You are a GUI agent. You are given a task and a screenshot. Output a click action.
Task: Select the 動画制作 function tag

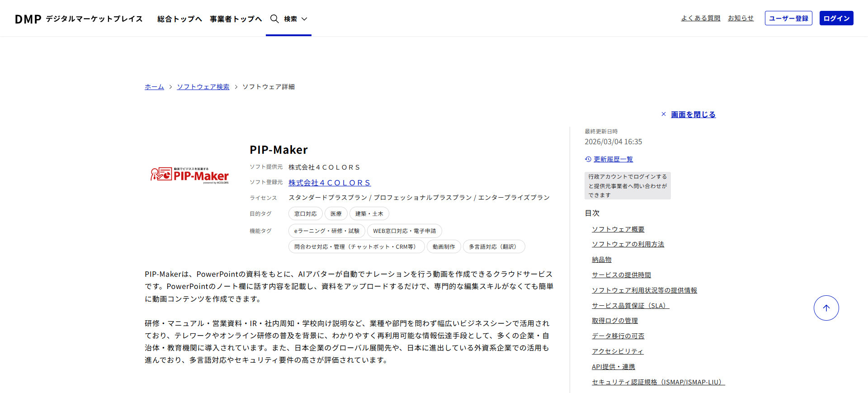coord(444,247)
